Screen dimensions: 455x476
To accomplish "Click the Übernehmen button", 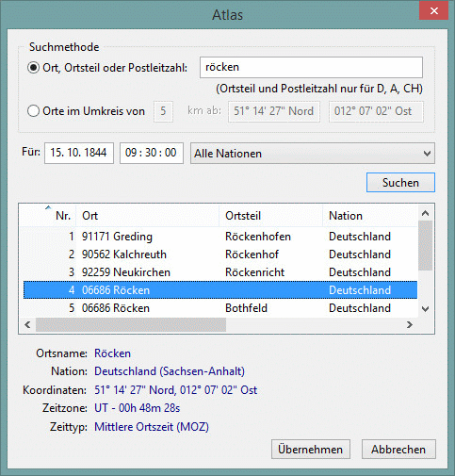I will pos(311,450).
